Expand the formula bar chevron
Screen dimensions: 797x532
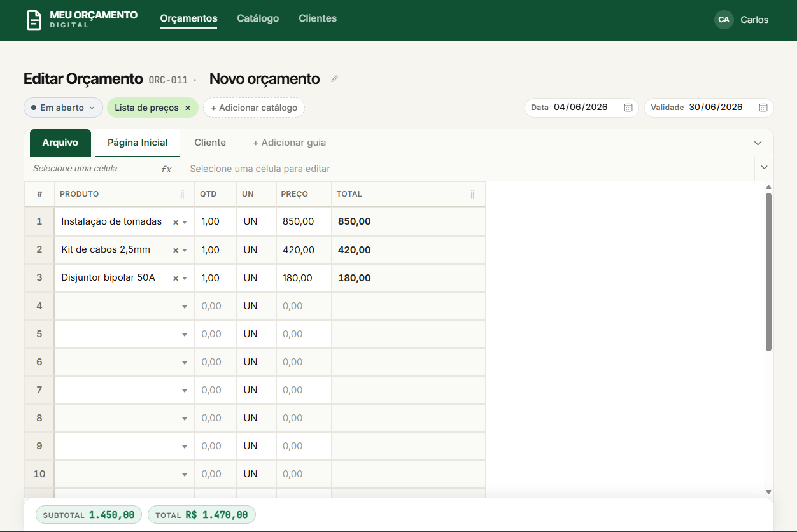[764, 169]
